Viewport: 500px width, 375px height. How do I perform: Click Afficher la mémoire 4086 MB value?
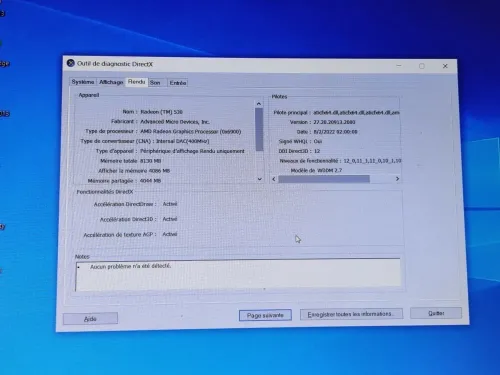[x=159, y=171]
